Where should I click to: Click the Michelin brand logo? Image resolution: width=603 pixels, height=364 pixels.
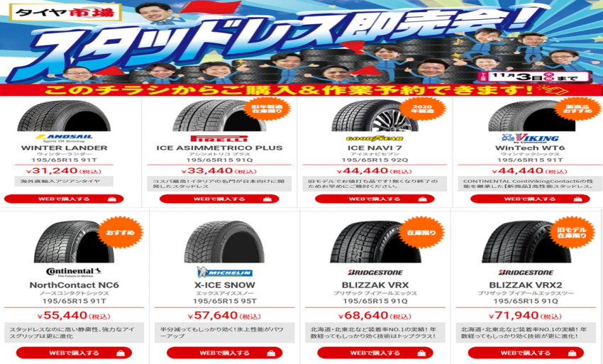225,272
